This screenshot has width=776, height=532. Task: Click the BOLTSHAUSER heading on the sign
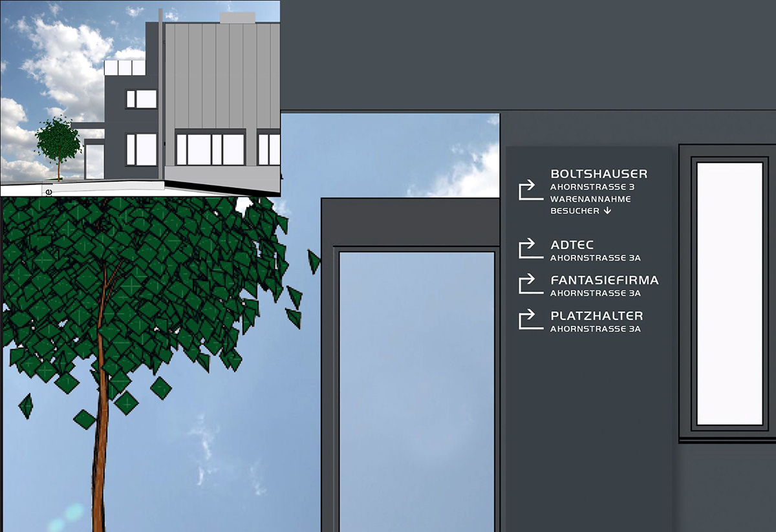tap(599, 174)
